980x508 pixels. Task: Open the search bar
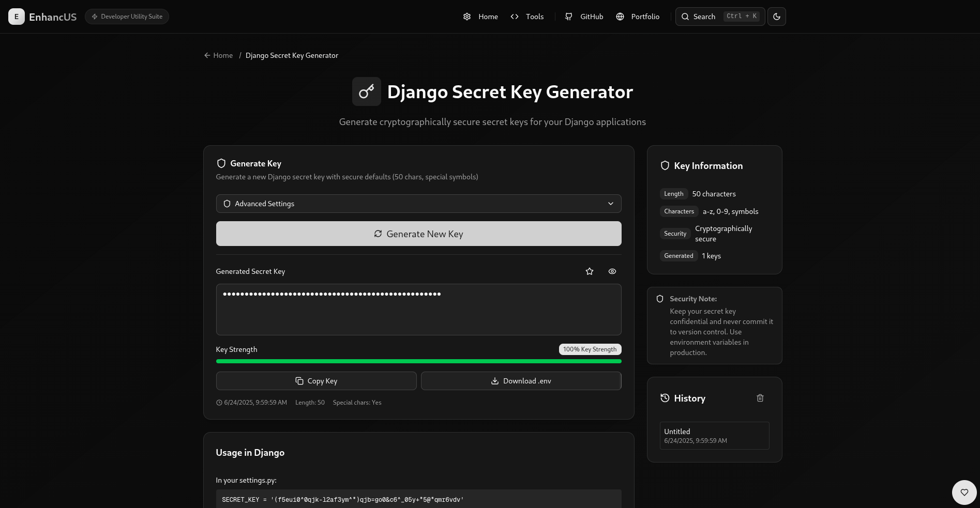pyautogui.click(x=719, y=16)
